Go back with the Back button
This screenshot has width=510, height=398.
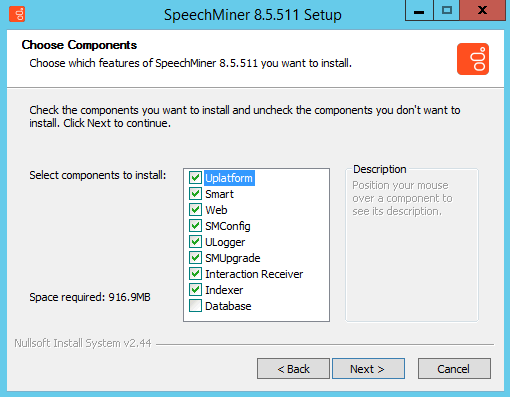click(x=293, y=369)
